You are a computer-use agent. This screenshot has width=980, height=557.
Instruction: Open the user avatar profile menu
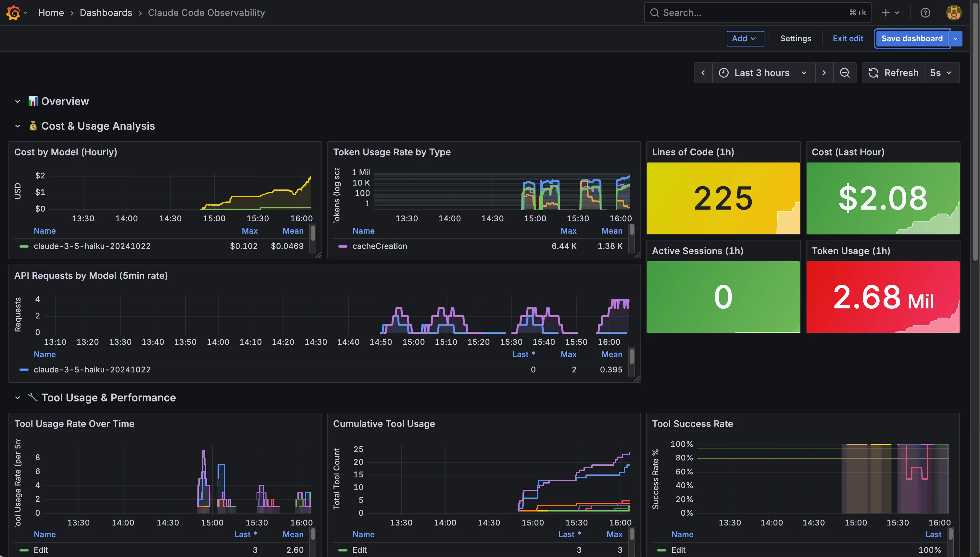(954, 13)
